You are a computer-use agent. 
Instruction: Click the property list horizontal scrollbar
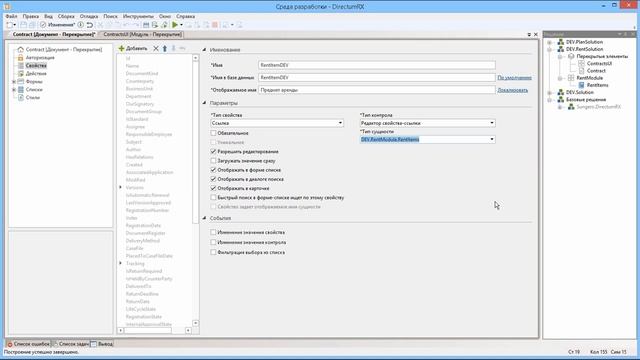tap(155, 330)
